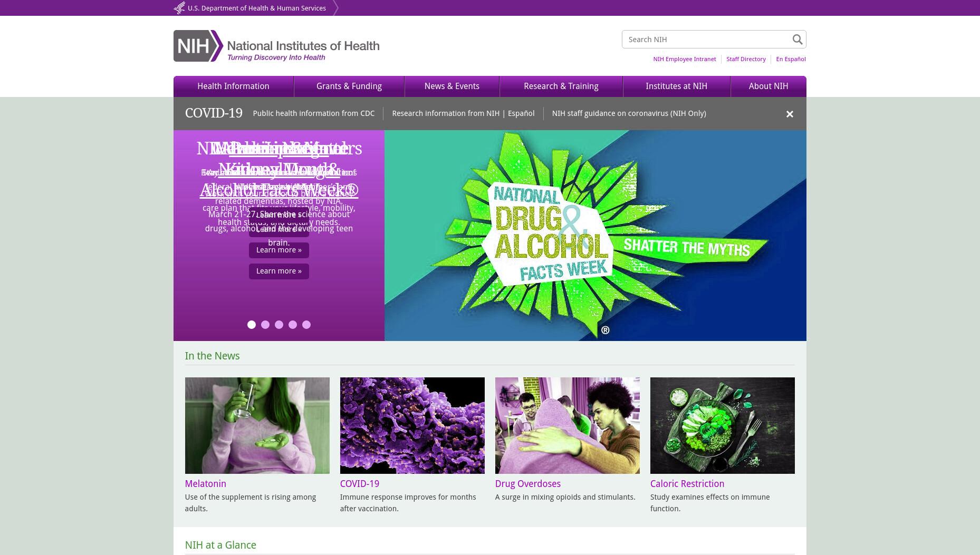Open the Staff Directory link
The width and height of the screenshot is (980, 555).
(x=746, y=59)
